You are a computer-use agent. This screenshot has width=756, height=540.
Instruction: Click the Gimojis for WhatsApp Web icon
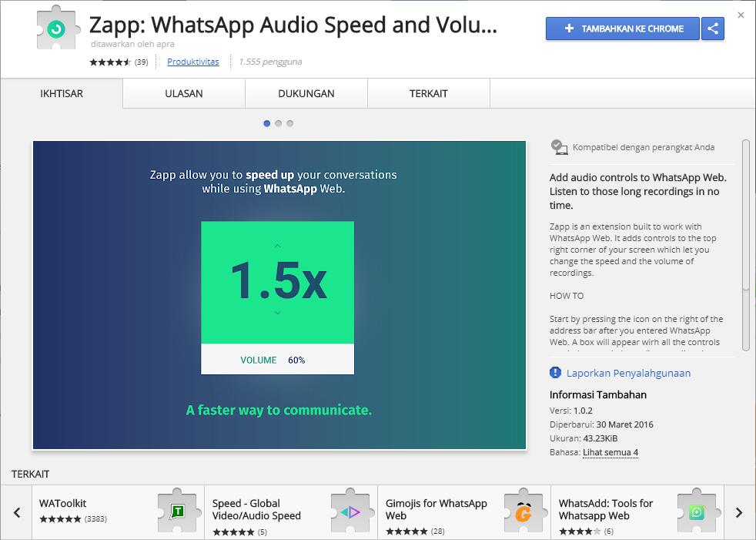524,511
